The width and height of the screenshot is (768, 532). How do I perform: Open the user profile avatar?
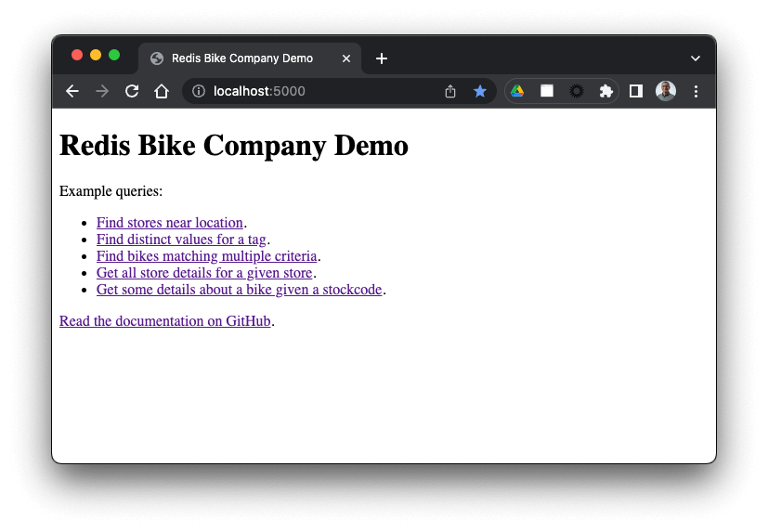(x=666, y=91)
